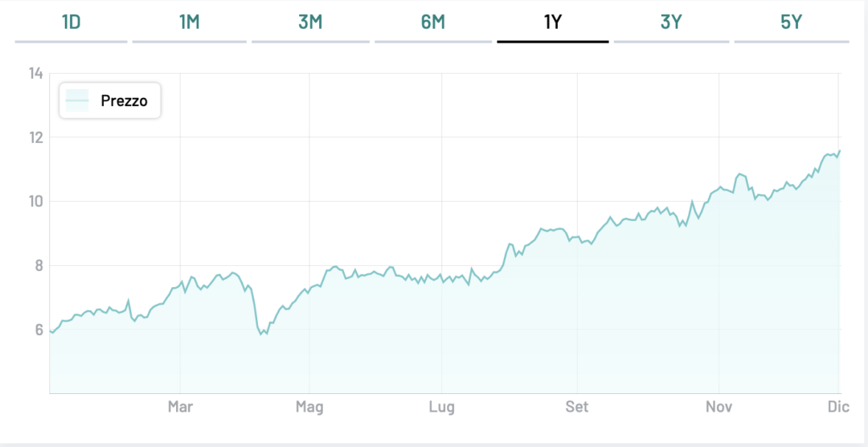Screen dimensions: 868x447
Task: Click the deepest price dip between Mar and Mag
Action: coord(261,334)
